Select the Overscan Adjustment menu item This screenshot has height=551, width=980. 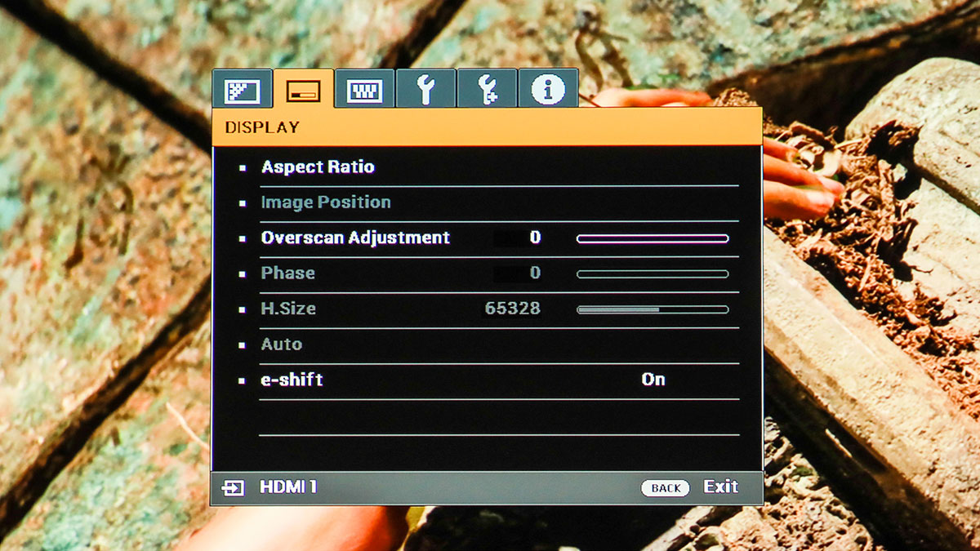[x=355, y=238]
